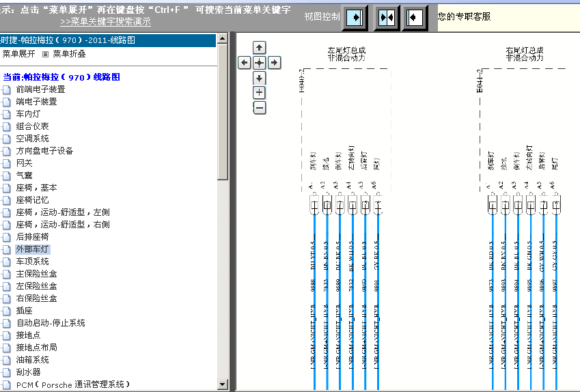Pan the diagram right with the right arrow
This screenshot has width=580, height=392.
pyautogui.click(x=274, y=63)
